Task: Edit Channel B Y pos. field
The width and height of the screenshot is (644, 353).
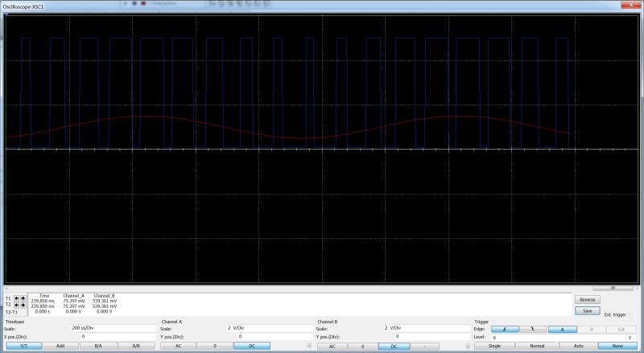Action: pos(432,337)
